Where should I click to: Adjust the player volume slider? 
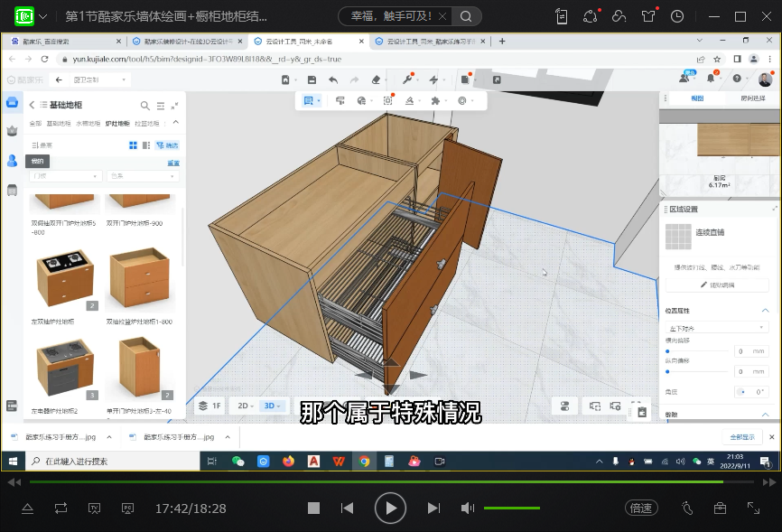pos(512,509)
